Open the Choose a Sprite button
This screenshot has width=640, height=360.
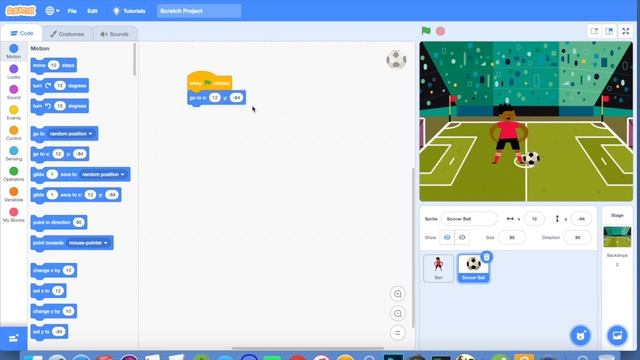click(580, 336)
